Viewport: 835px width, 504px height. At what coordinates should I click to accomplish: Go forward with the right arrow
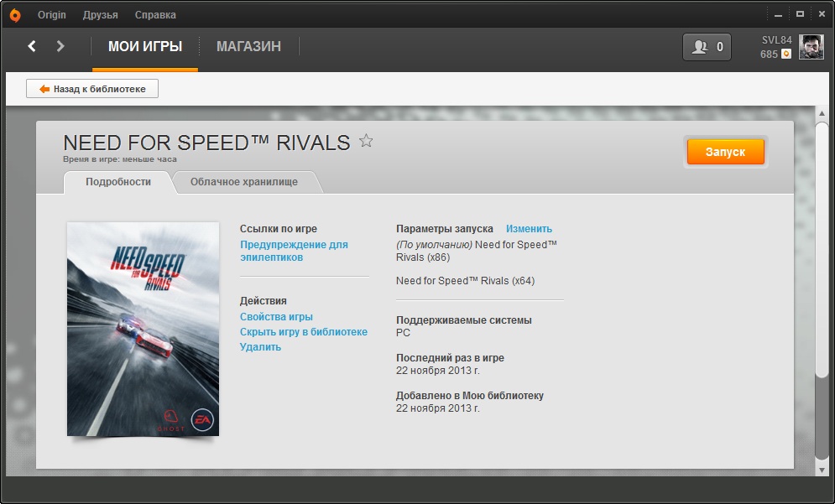(x=60, y=46)
